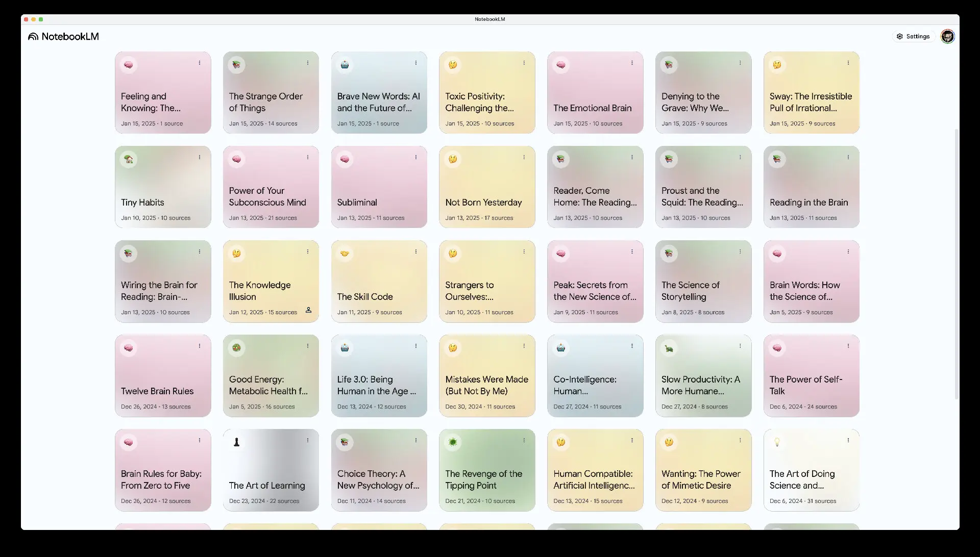Open Settings in the top bar
This screenshot has width=980, height=557.
913,37
